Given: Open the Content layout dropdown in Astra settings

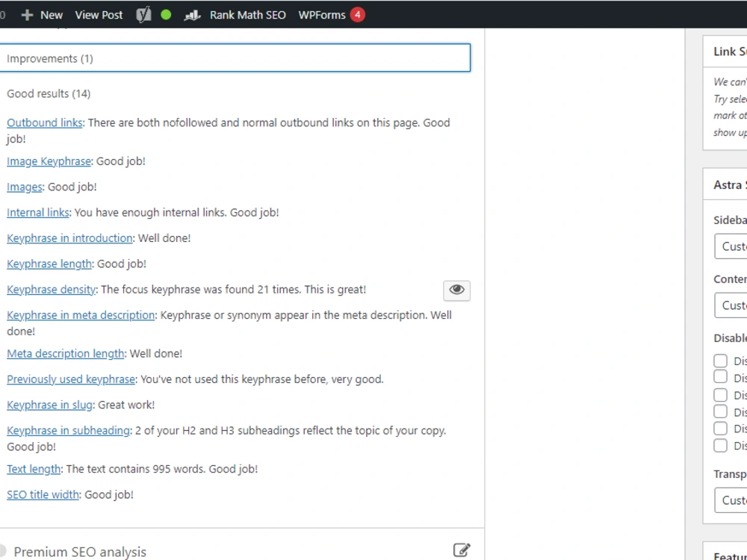Looking at the screenshot, I should 731,305.
